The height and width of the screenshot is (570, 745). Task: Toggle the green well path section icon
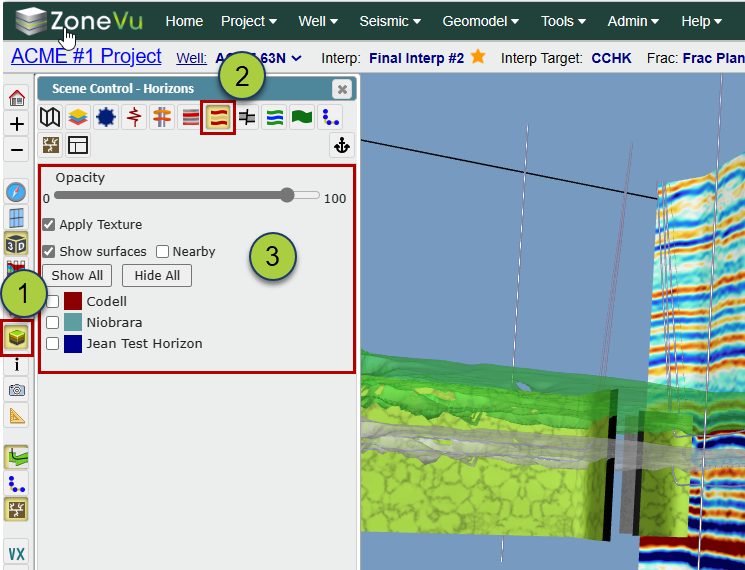tap(17, 457)
